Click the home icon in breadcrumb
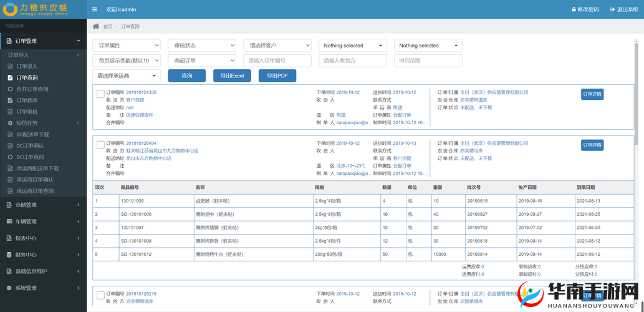 (x=96, y=26)
